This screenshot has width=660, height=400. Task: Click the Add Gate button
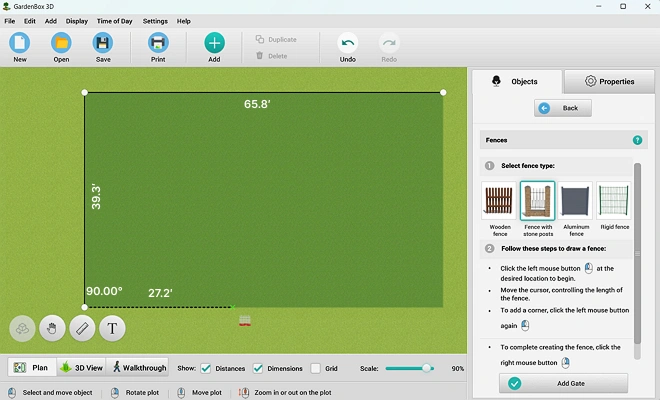pos(563,383)
